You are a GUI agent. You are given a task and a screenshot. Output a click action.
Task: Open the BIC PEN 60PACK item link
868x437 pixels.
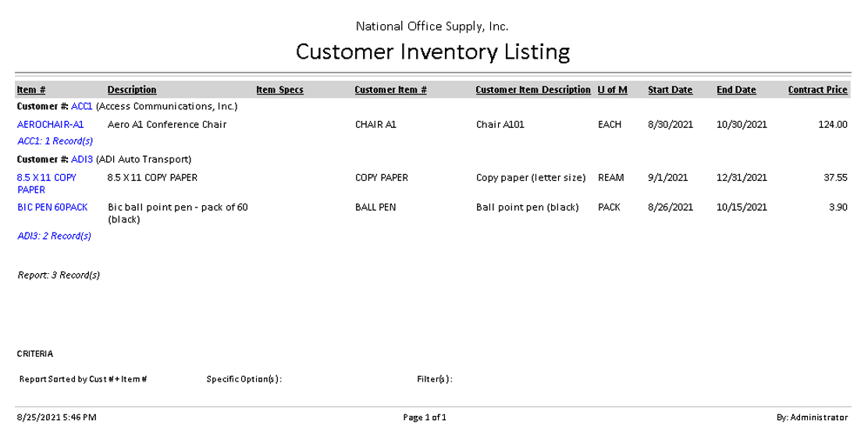(52, 208)
